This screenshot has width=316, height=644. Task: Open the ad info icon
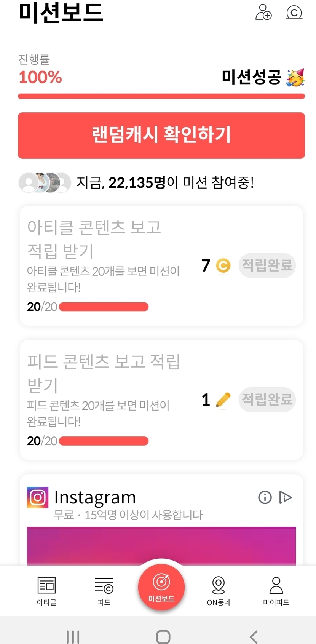pyautogui.click(x=265, y=497)
